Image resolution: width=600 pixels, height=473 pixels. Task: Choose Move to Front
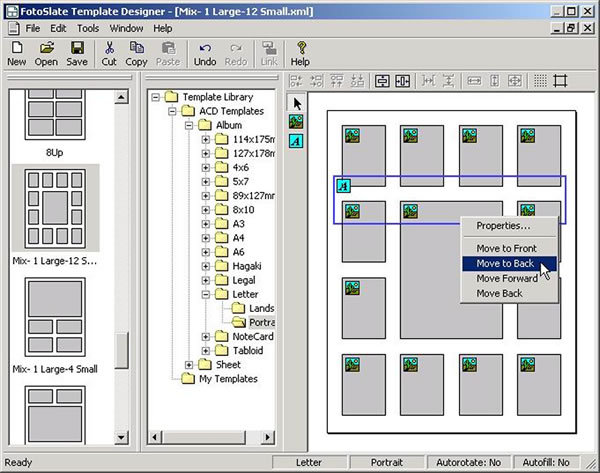(x=509, y=248)
